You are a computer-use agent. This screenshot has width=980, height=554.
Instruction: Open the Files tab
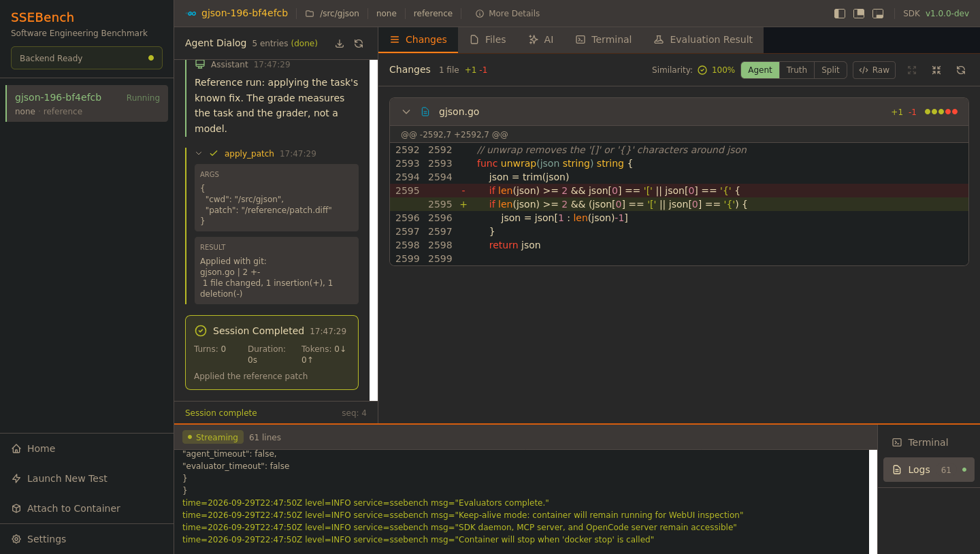click(488, 39)
